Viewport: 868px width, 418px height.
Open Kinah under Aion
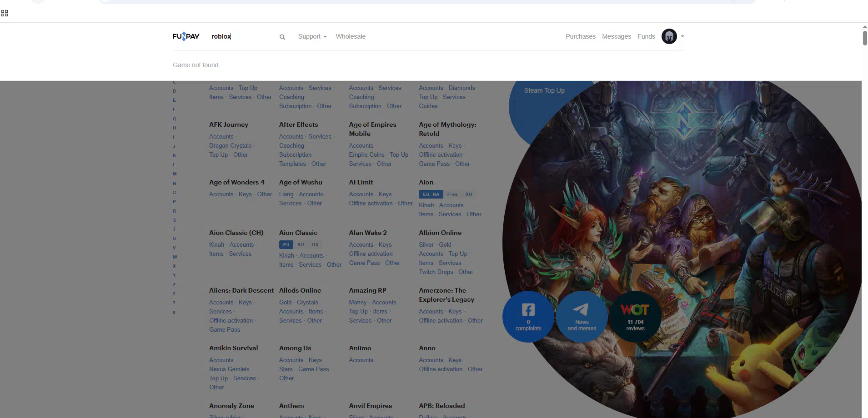426,205
